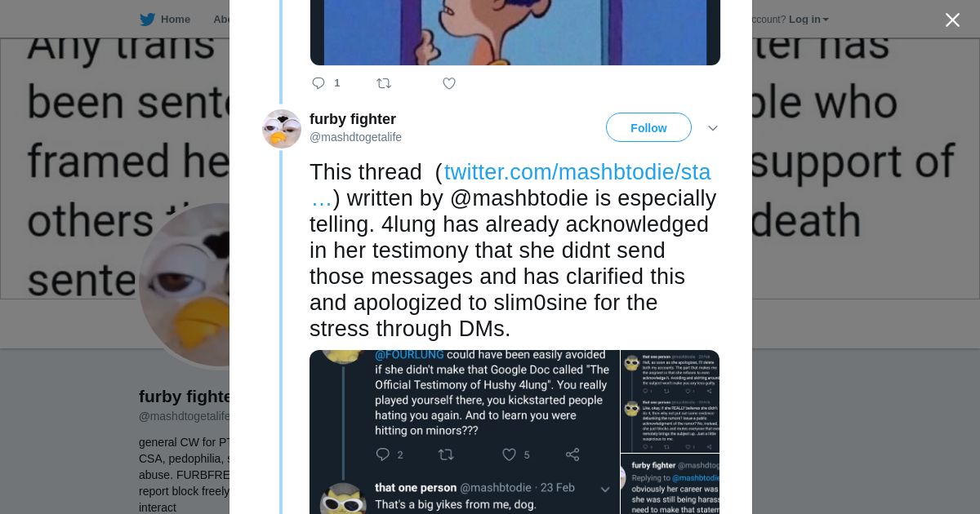Open the large left screenshot mentioning @FOURLUNG

coord(464,432)
